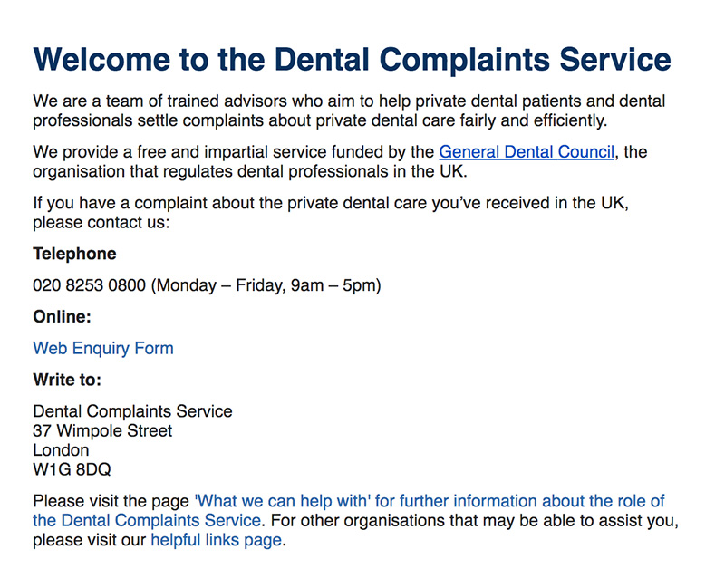Click the 'organisation that regulates dental professionals' line

point(249,172)
